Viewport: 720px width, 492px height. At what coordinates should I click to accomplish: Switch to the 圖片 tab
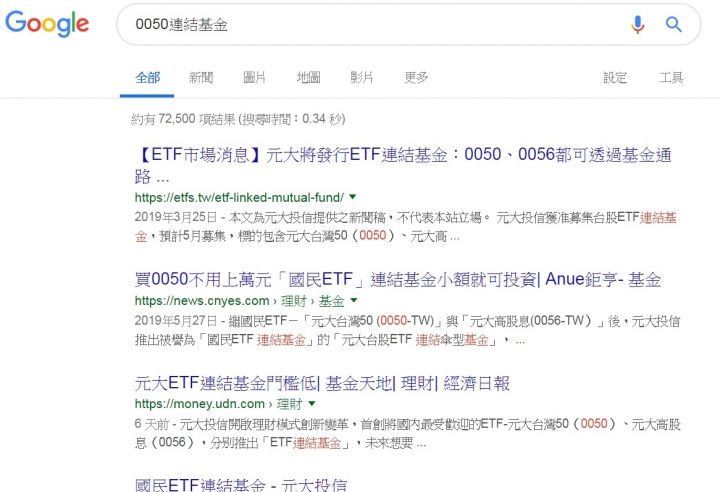point(254,77)
